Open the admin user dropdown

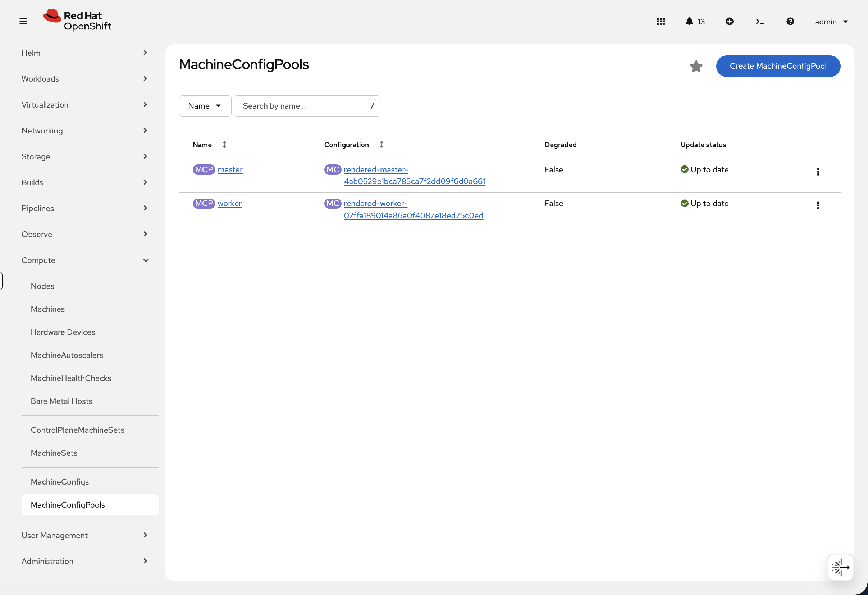pyautogui.click(x=831, y=21)
